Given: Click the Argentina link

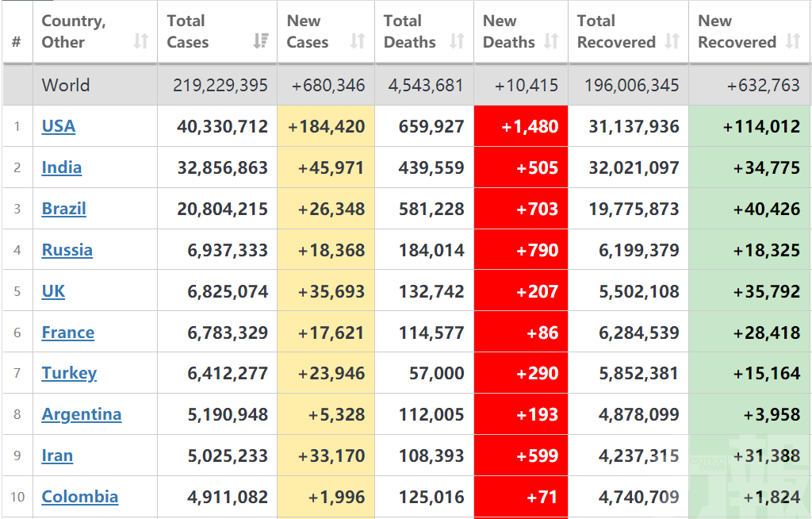Looking at the screenshot, I should coord(82,414).
